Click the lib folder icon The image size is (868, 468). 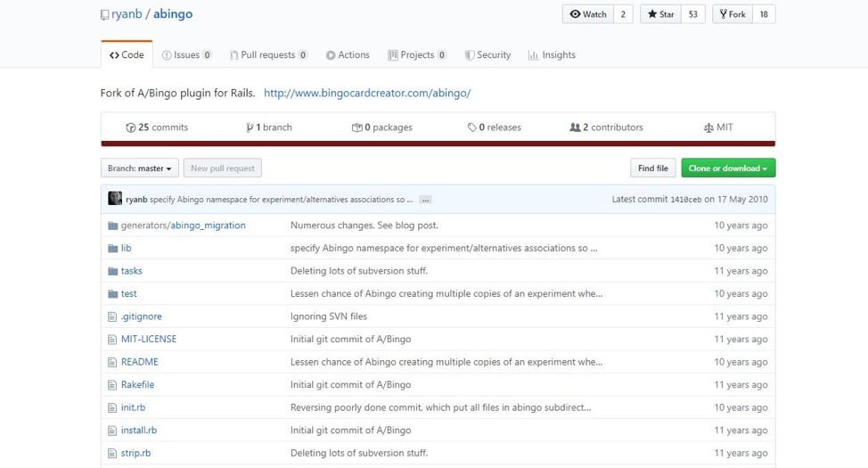[113, 248]
